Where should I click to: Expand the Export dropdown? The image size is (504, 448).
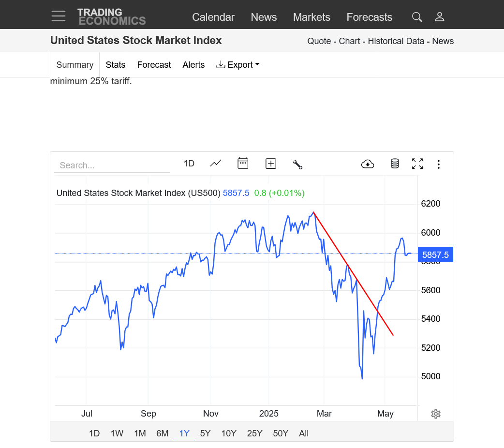tap(238, 65)
